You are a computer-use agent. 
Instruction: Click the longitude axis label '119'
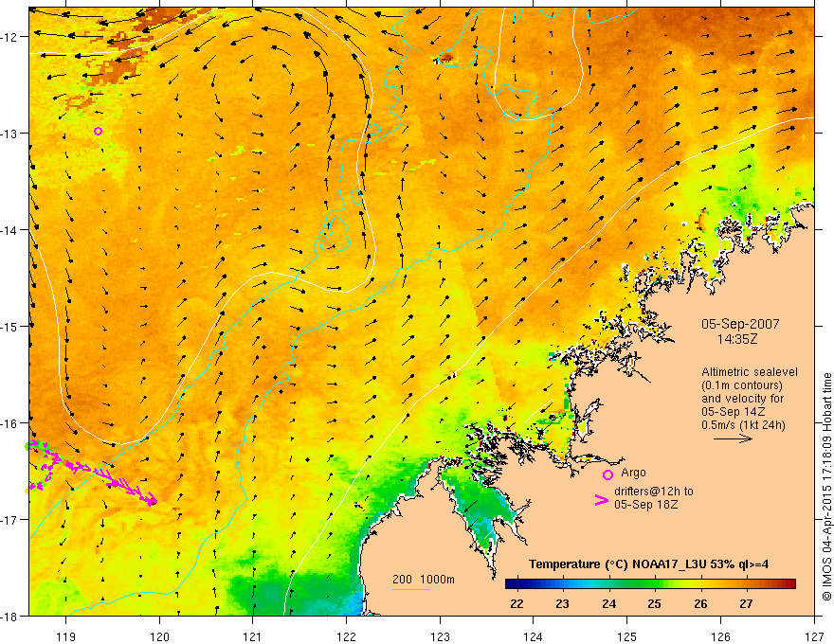point(66,636)
